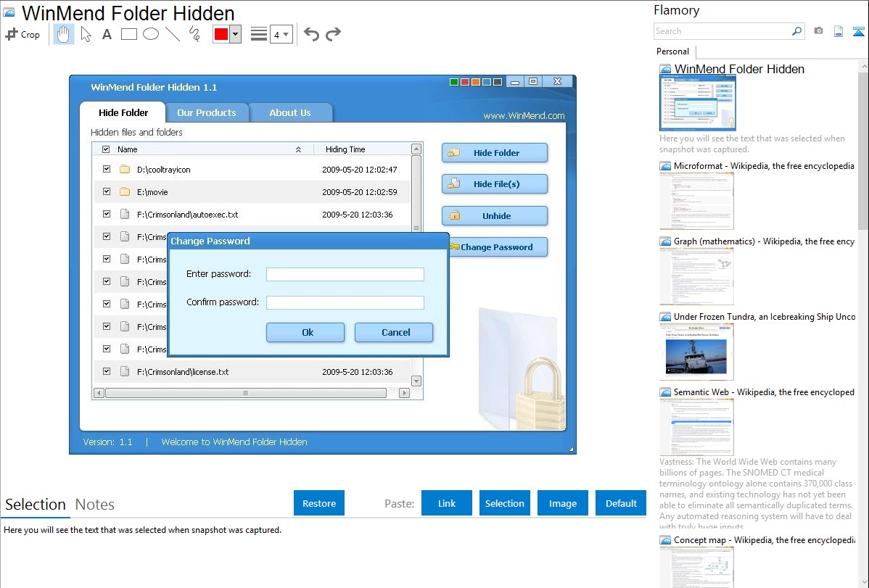The image size is (869, 588).
Task: Click the document page icon beside camera
Action: [839, 31]
